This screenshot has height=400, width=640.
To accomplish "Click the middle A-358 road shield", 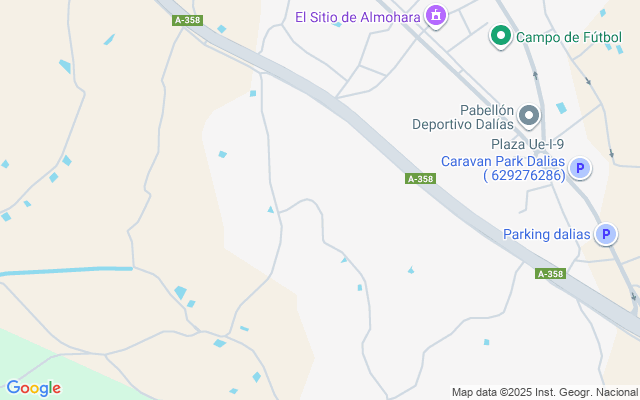I will tap(420, 179).
